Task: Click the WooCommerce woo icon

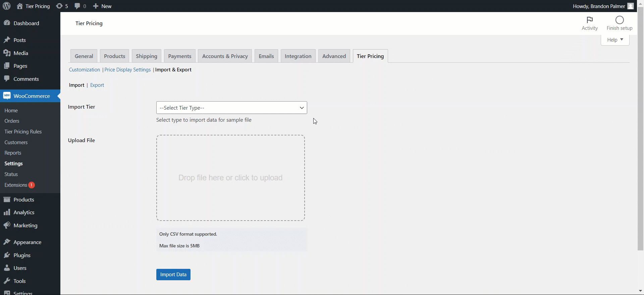Action: [x=7, y=96]
